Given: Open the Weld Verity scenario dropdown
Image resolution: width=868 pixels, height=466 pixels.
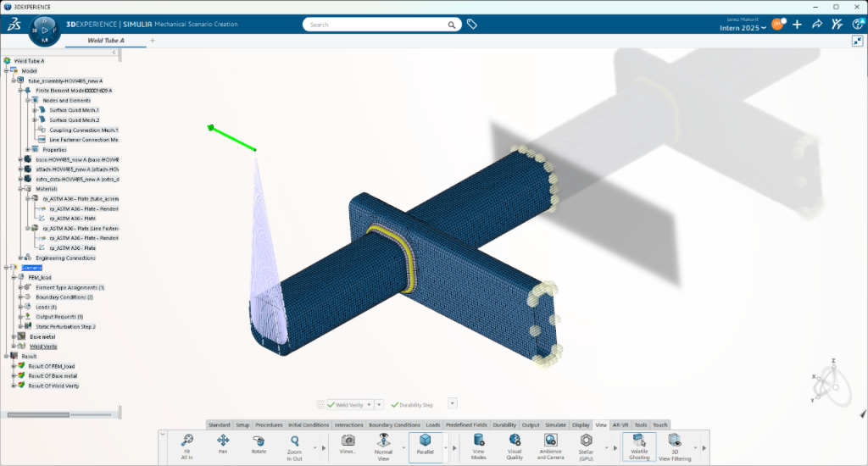Looking at the screenshot, I should (x=369, y=404).
